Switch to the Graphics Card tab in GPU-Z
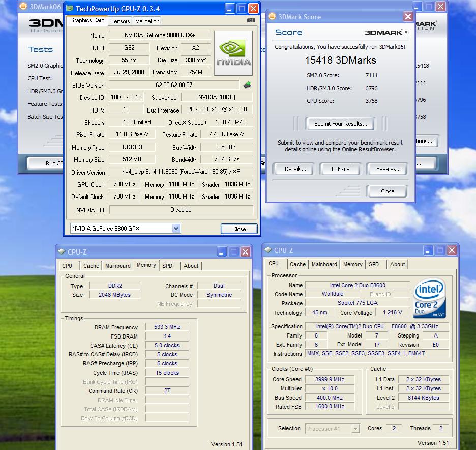The width and height of the screenshot is (476, 450). (x=87, y=20)
